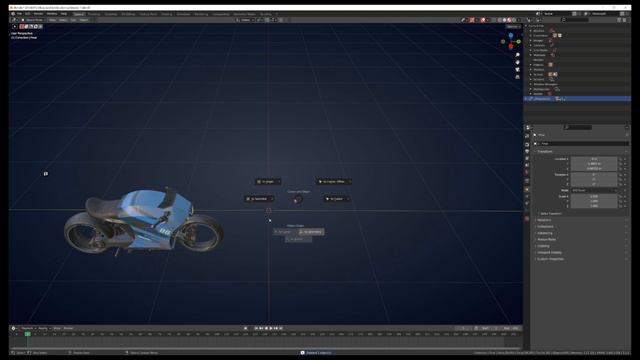This screenshot has height=360, width=640.
Task: Open the rotation Mode XYZ Euler dropdown
Action: [x=594, y=190]
